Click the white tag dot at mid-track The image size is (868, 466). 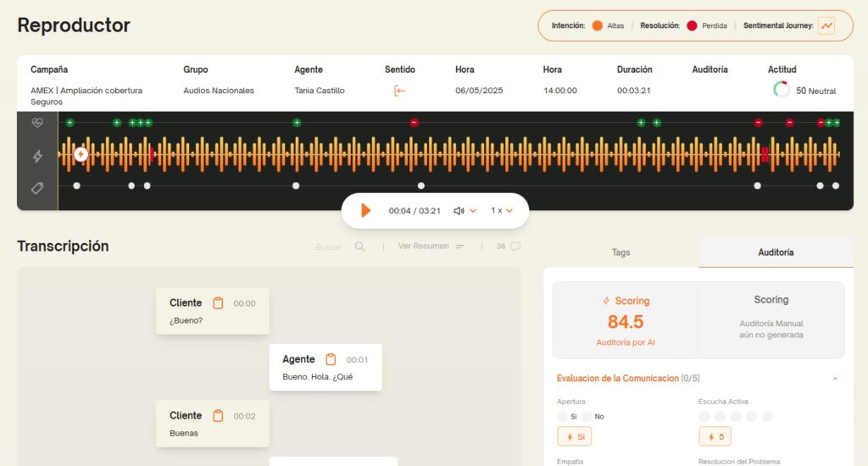(x=421, y=186)
